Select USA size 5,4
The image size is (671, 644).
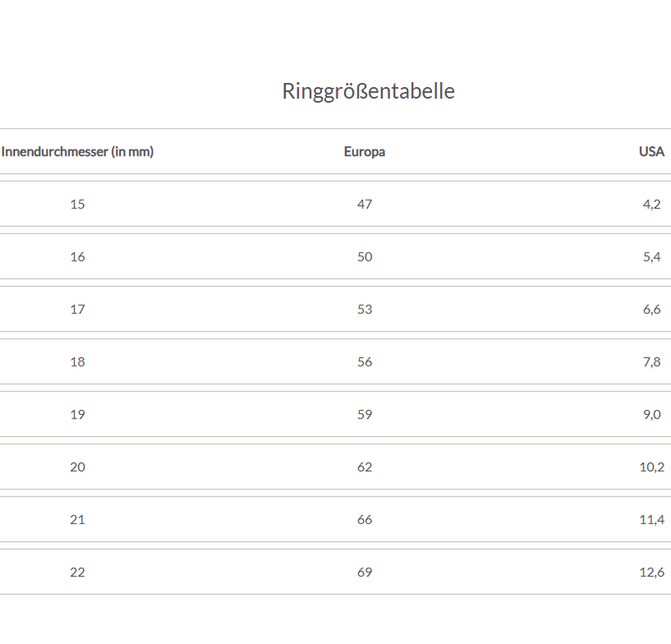tap(652, 257)
